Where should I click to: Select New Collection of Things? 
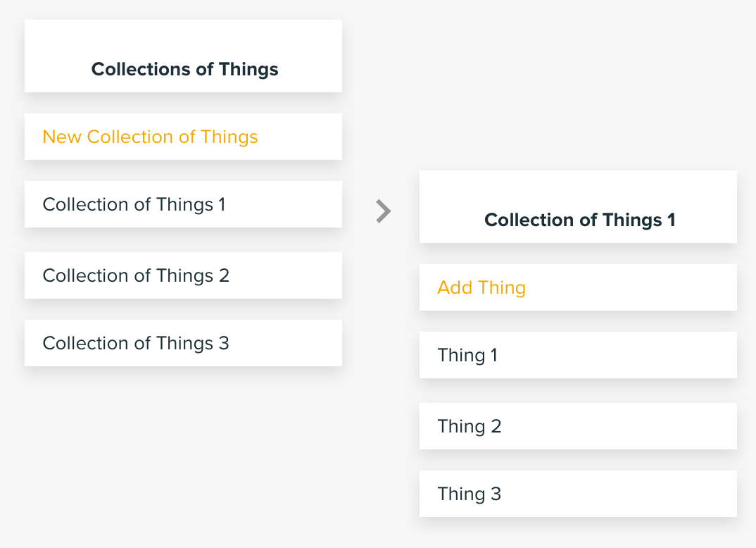pos(183,137)
